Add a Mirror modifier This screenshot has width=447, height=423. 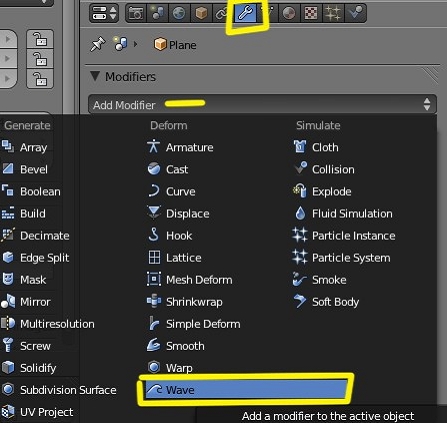(x=26, y=302)
